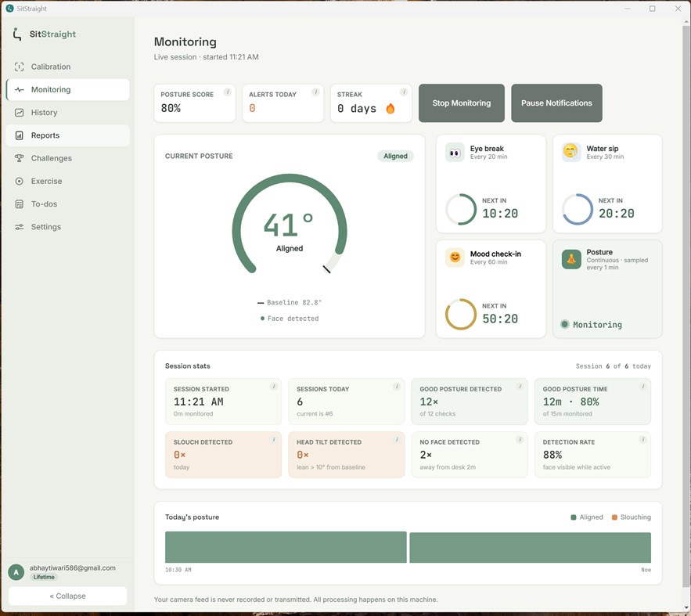Click Pause Notifications button
Screen dimensions: 691x616
tap(556, 103)
